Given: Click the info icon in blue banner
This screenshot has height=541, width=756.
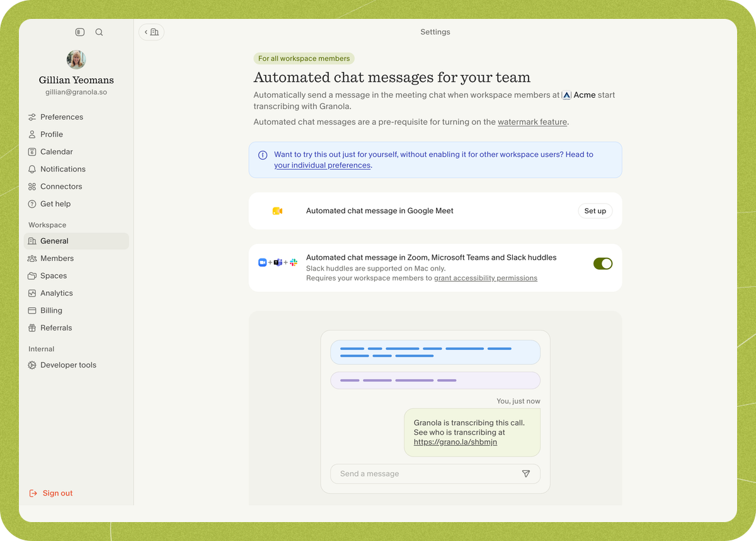Looking at the screenshot, I should 263,155.
